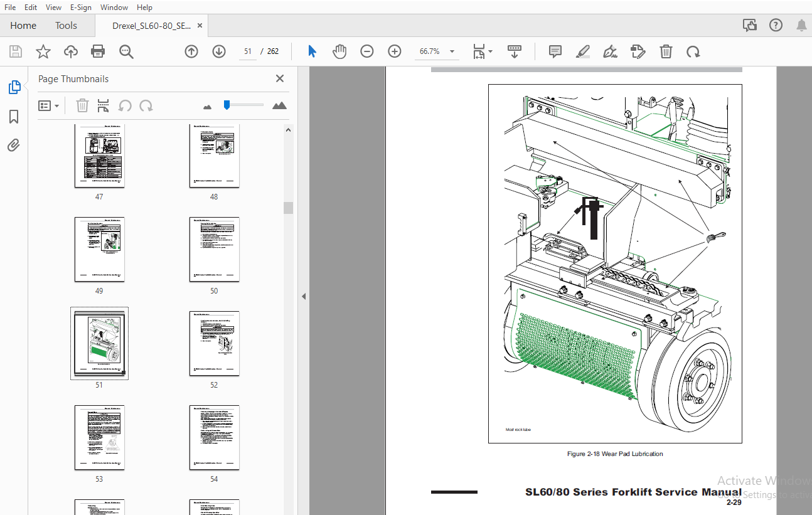The width and height of the screenshot is (812, 515).
Task: Go to previous page arrow
Action: (191, 51)
